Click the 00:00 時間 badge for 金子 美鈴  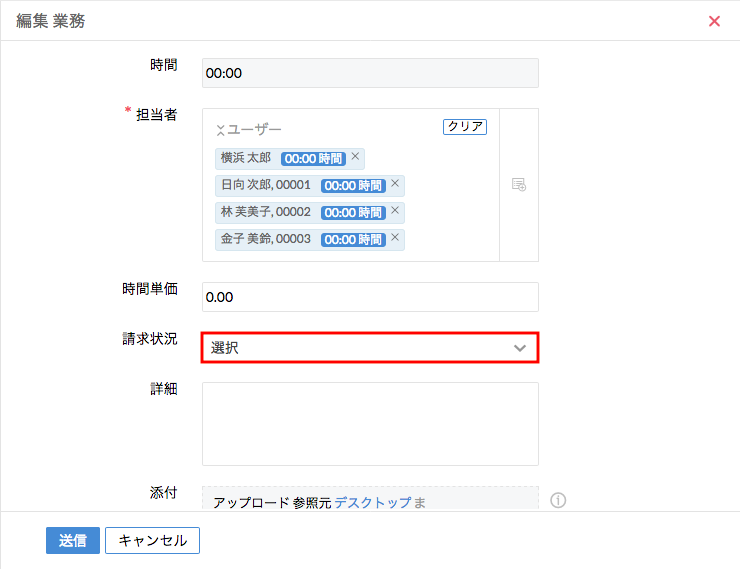tap(353, 239)
